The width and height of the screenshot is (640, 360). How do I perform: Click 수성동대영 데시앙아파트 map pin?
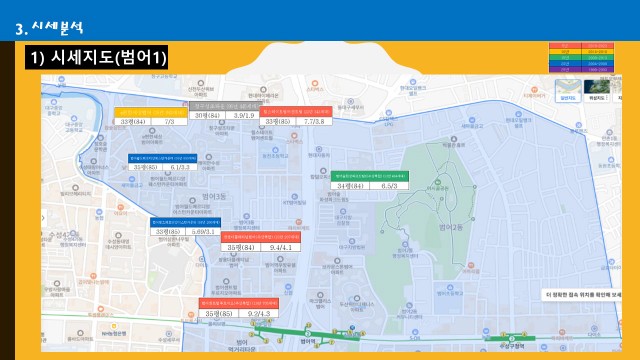pyautogui.click(x=118, y=236)
